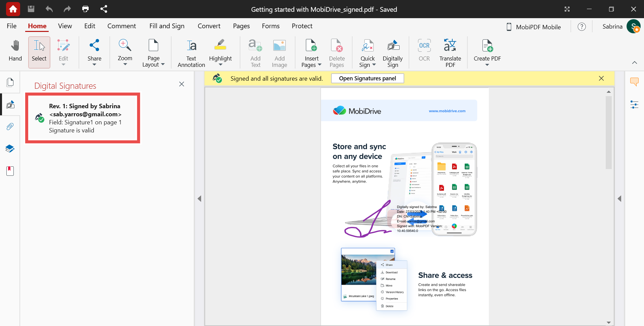
Task: Switch to the View tab
Action: click(65, 26)
